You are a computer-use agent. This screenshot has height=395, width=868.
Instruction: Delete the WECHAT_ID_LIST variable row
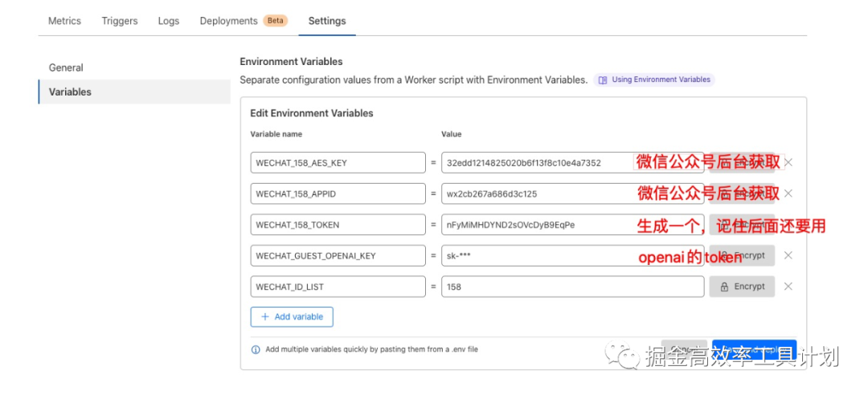pyautogui.click(x=788, y=287)
